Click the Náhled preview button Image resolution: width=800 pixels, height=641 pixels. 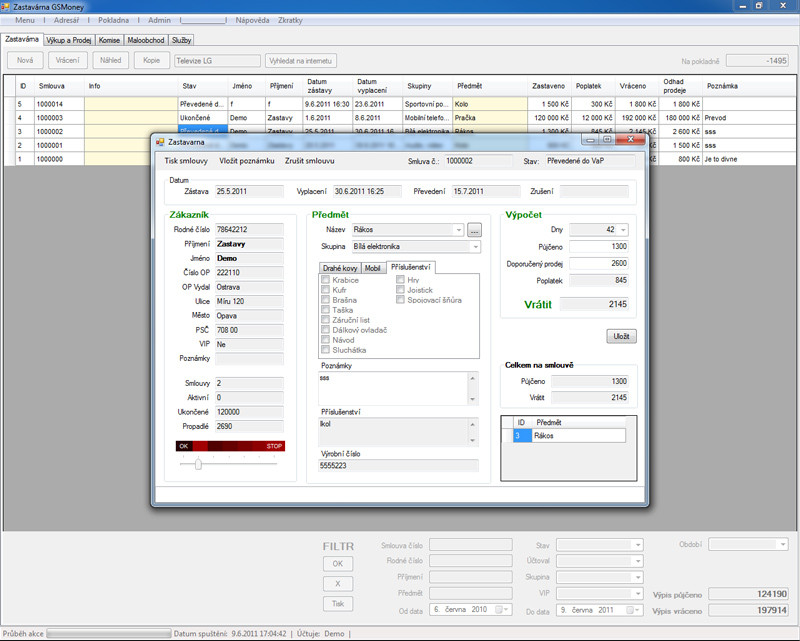coord(111,60)
